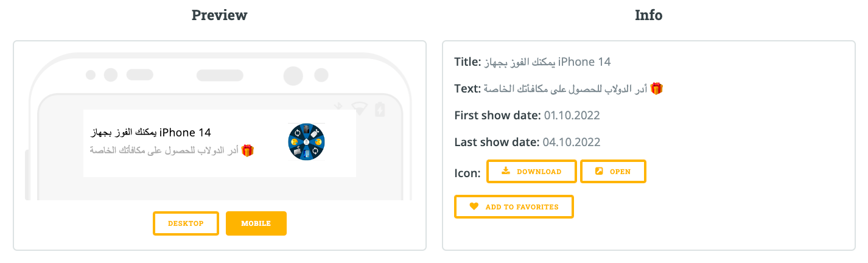
Task: Add this notification to favorites
Action: [x=514, y=206]
